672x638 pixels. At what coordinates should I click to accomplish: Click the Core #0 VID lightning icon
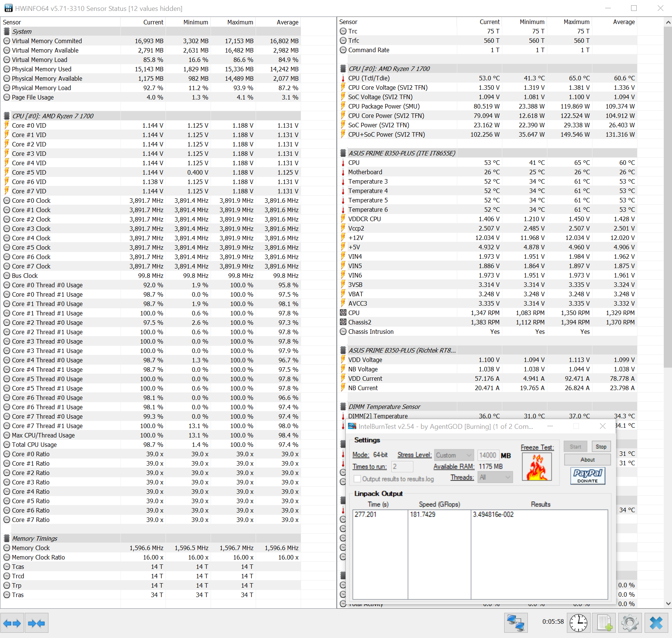pos(7,125)
